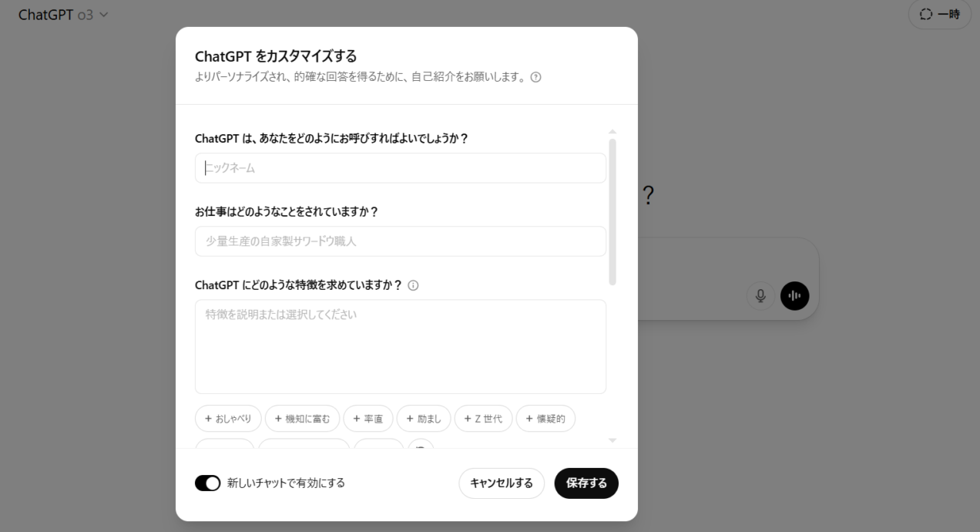Add the 機知に富む trait chip
Image resolution: width=980 pixels, height=532 pixels.
(x=302, y=419)
